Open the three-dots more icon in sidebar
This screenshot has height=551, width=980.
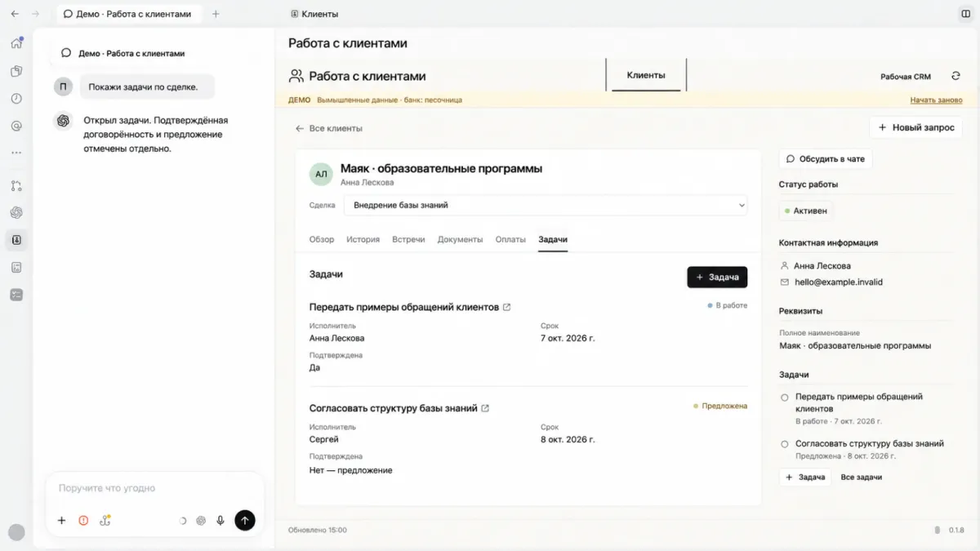[x=16, y=153]
